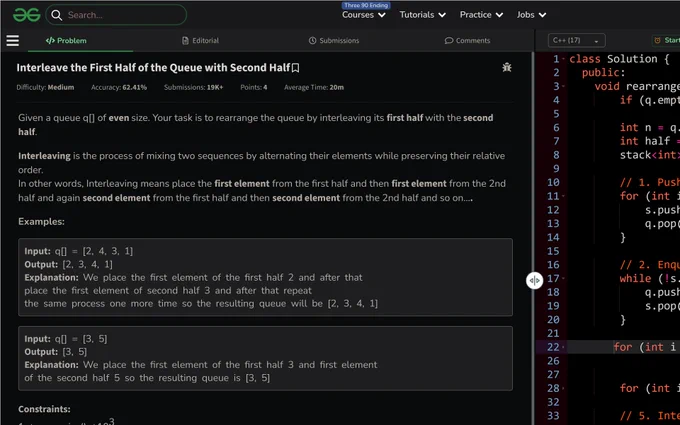Viewport: 680px width, 425px height.
Task: Click the Start timer button
Action: [667, 40]
